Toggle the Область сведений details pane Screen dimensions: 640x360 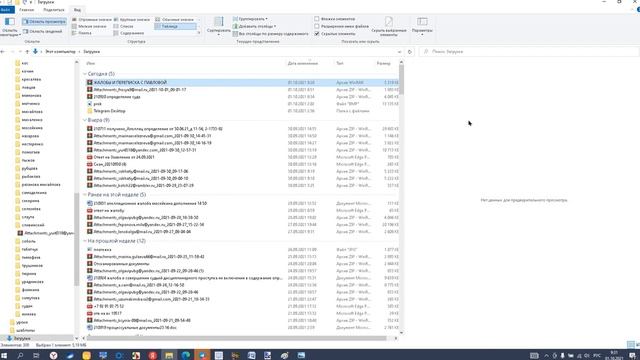click(43, 31)
